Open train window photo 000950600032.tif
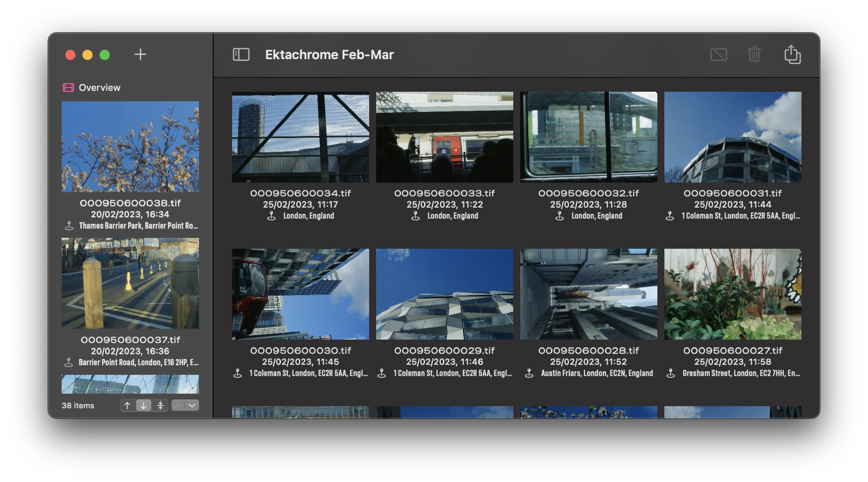868x482 pixels. [588, 137]
